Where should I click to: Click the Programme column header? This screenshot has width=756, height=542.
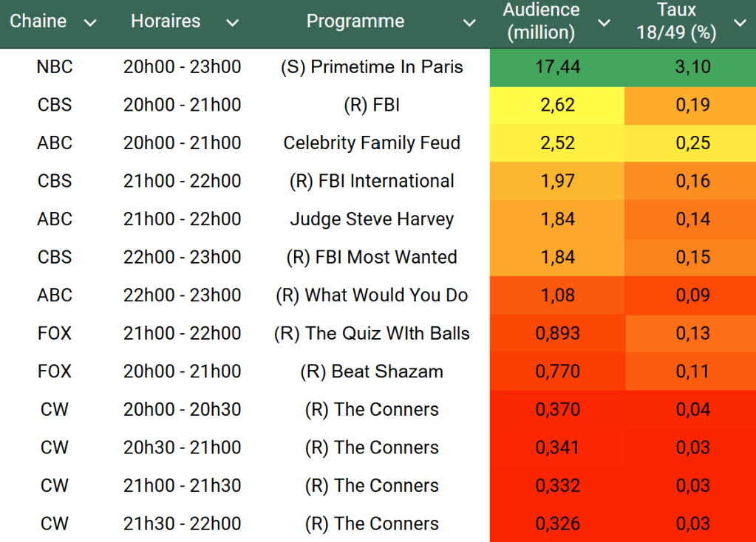(x=355, y=21)
